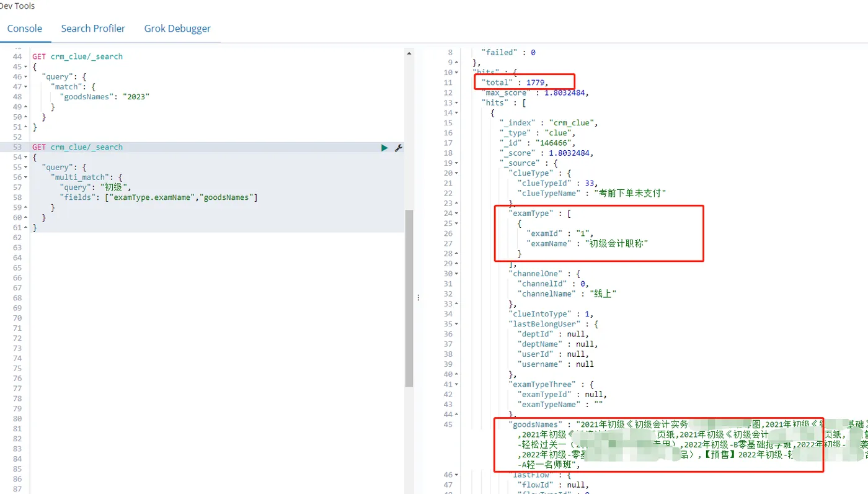Place cursor on "goodsNames": "2023"
This screenshot has width=868, height=494.
point(105,97)
